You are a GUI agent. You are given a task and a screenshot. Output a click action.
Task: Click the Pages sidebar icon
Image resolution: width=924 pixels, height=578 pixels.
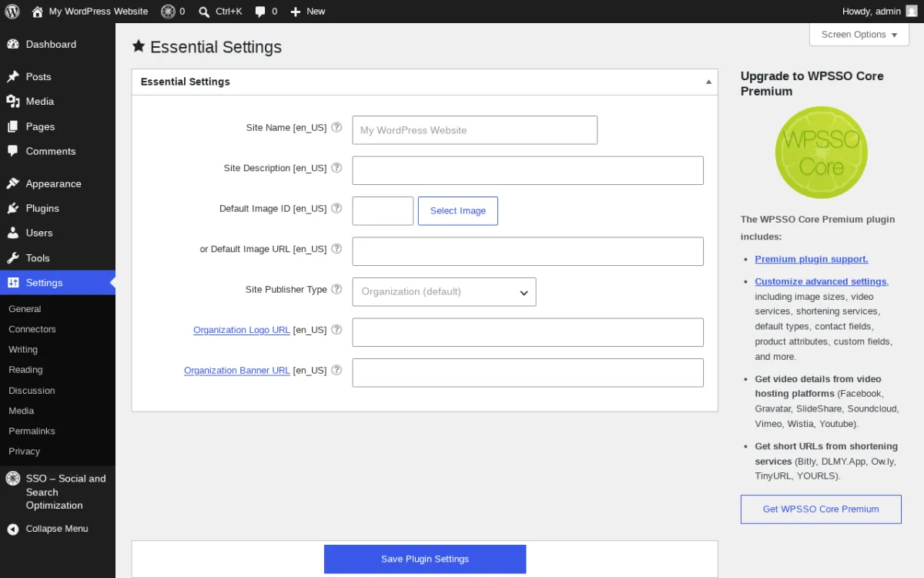[13, 126]
